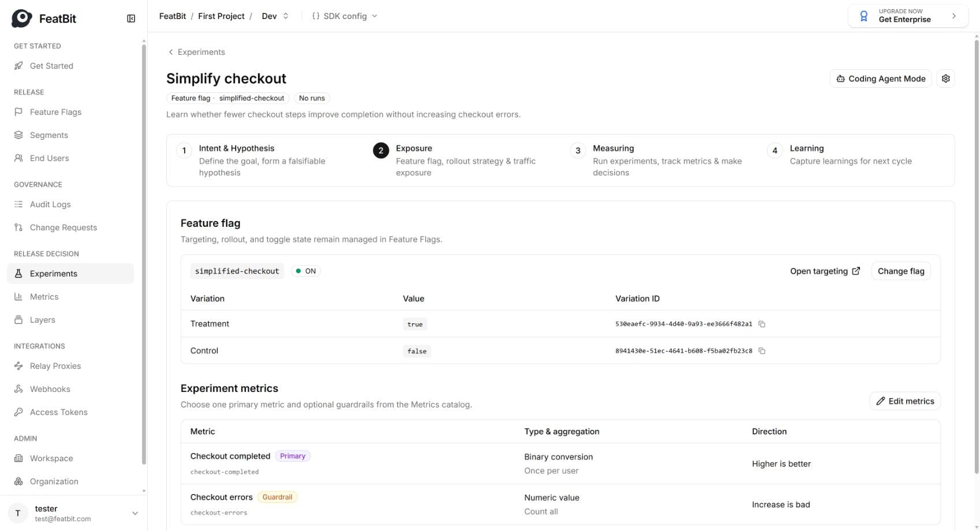
Task: Click the Organization icon
Action: pyautogui.click(x=18, y=481)
